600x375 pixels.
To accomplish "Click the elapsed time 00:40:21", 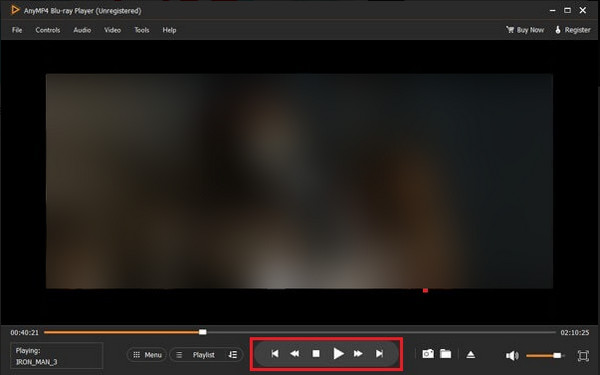I will [x=24, y=333].
